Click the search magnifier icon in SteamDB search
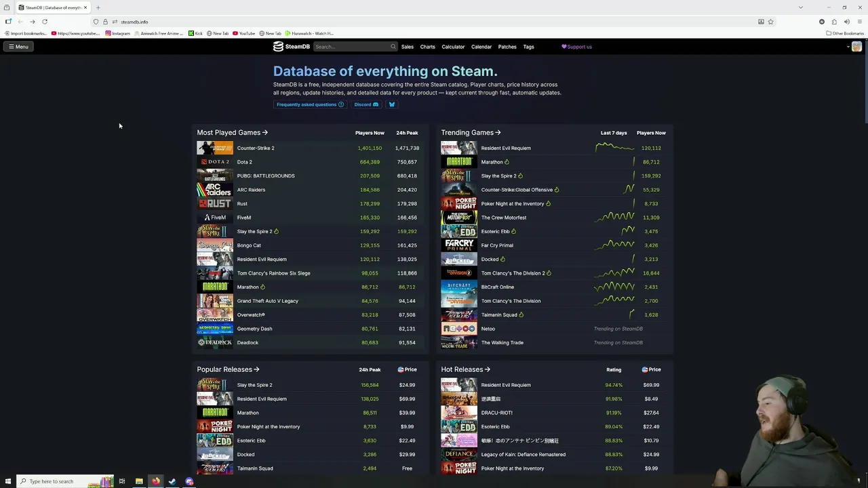 (393, 47)
